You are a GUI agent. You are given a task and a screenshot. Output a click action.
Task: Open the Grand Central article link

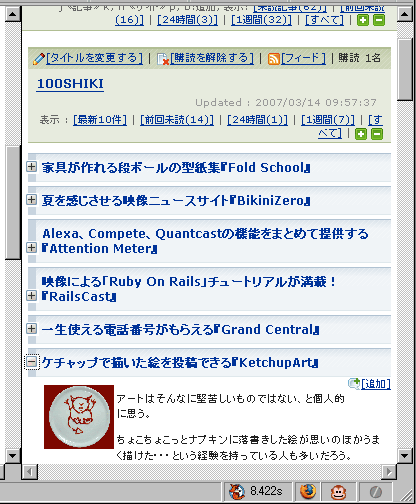(x=180, y=330)
